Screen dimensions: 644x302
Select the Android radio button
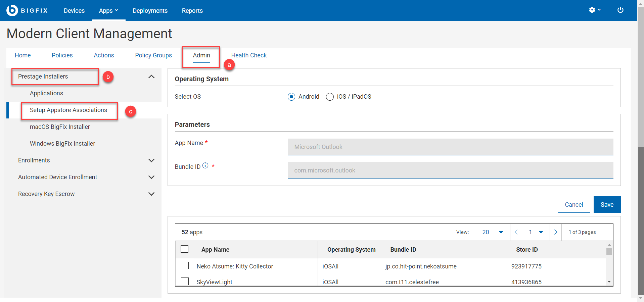tap(291, 97)
